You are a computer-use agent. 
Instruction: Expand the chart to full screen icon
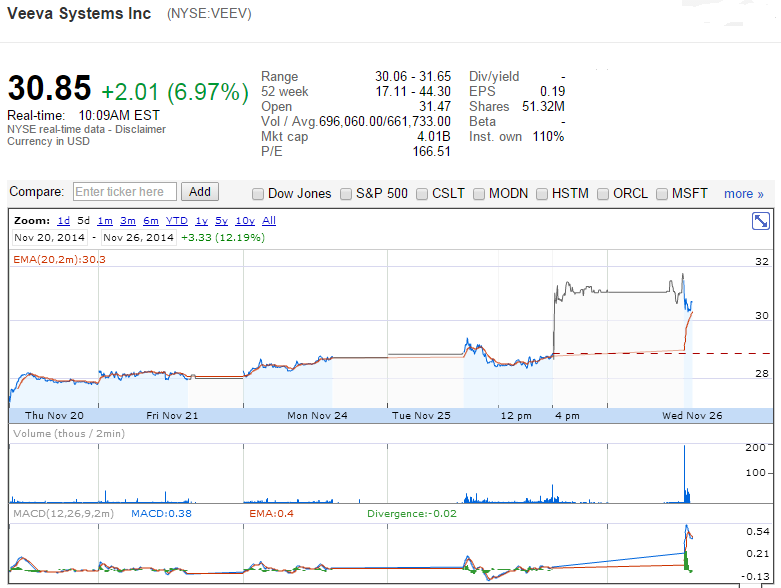pyautogui.click(x=761, y=221)
